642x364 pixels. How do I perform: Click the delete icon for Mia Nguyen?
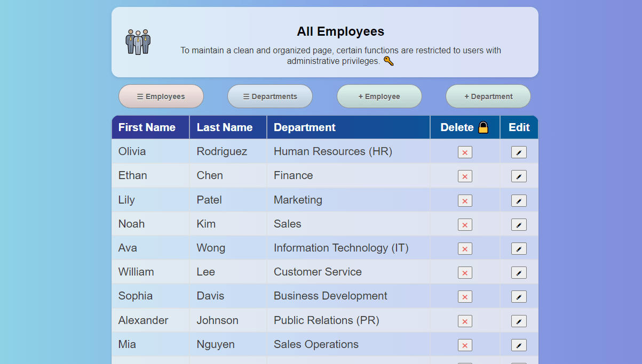coord(465,345)
